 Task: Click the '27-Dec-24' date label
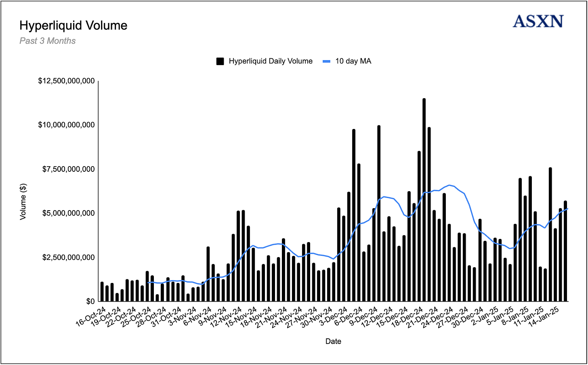coord(453,316)
